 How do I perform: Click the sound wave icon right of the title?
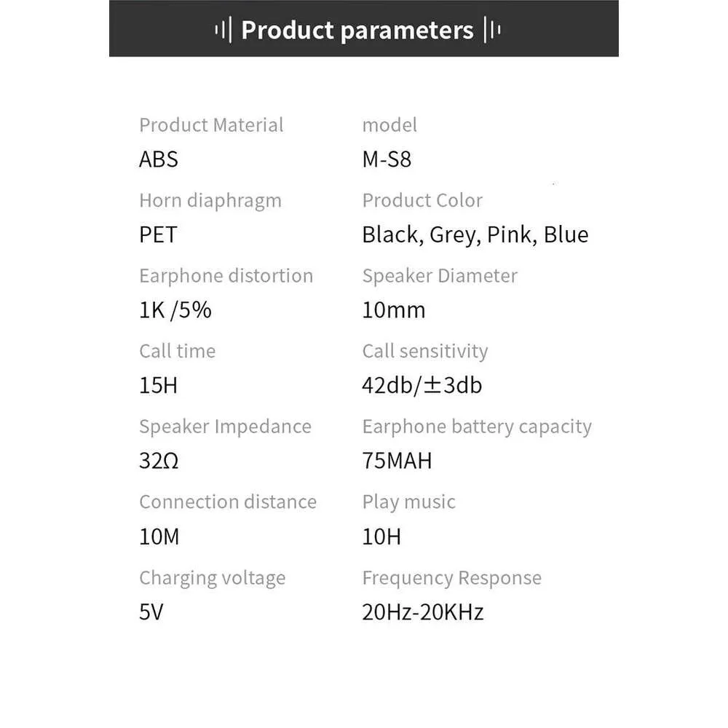point(492,31)
